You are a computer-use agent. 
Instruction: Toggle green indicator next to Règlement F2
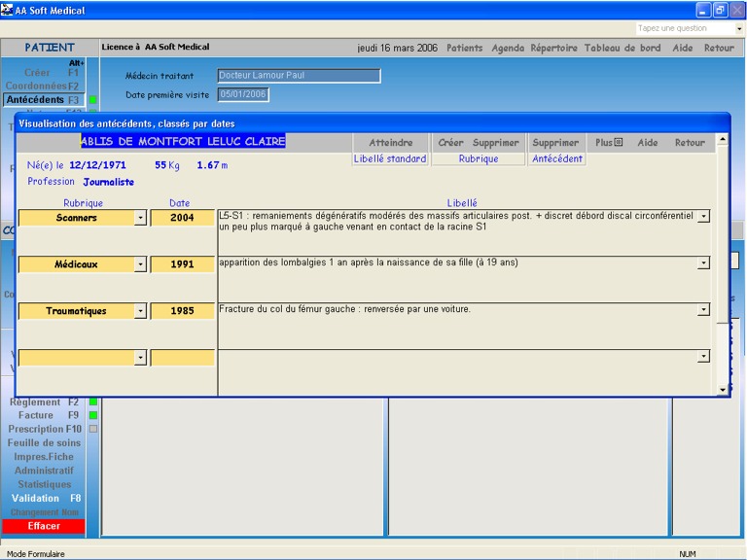[x=93, y=402]
